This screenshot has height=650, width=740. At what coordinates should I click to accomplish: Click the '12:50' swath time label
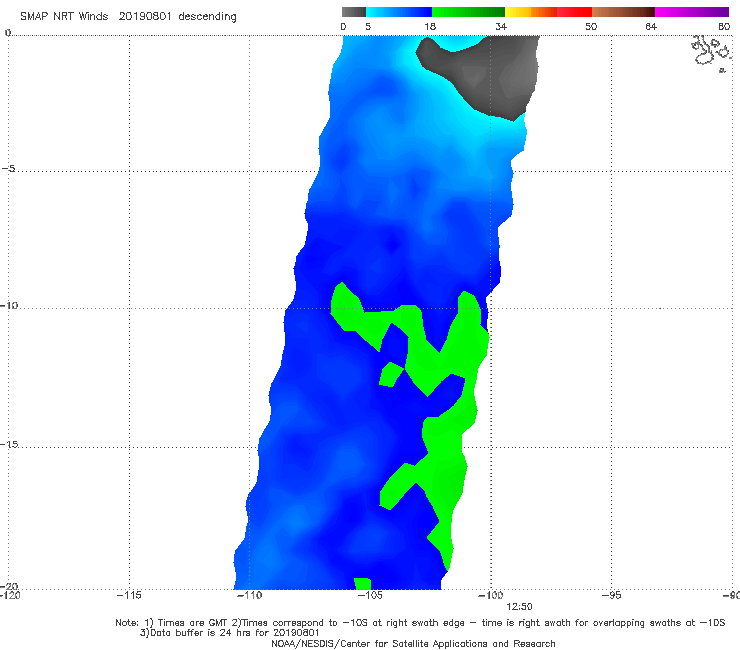coord(520,607)
